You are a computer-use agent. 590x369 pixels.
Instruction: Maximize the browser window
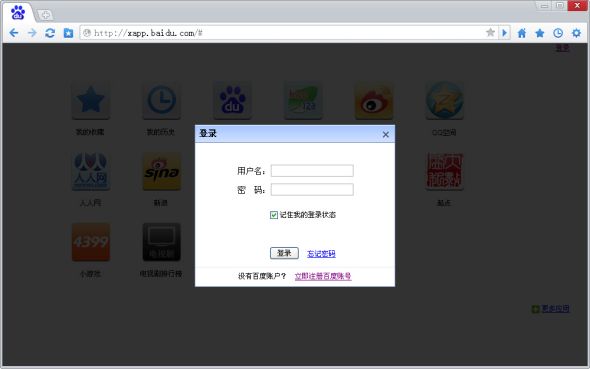pos(560,6)
